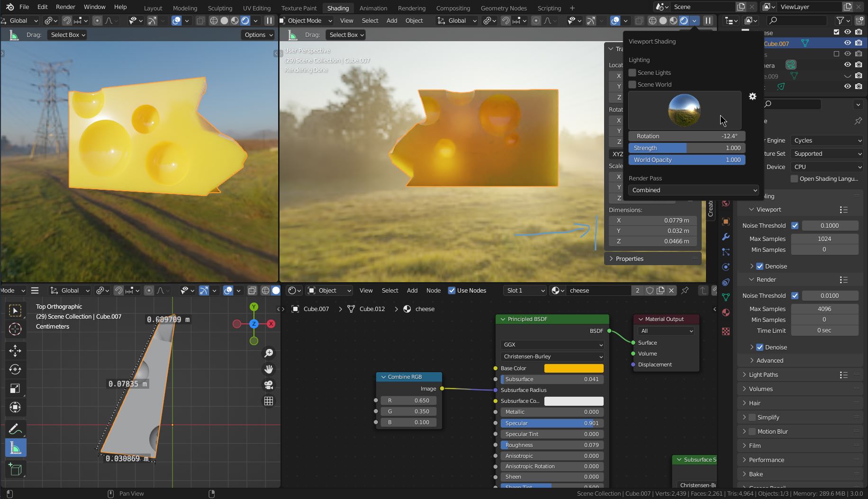Image resolution: width=868 pixels, height=499 pixels.
Task: Switch perspective/orthographic using the grid icon
Action: click(269, 401)
